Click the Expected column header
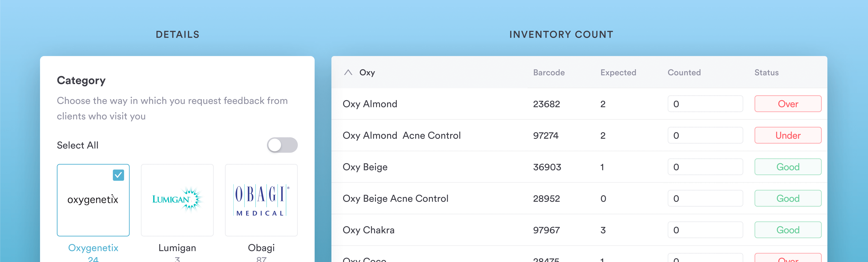 [x=618, y=72]
